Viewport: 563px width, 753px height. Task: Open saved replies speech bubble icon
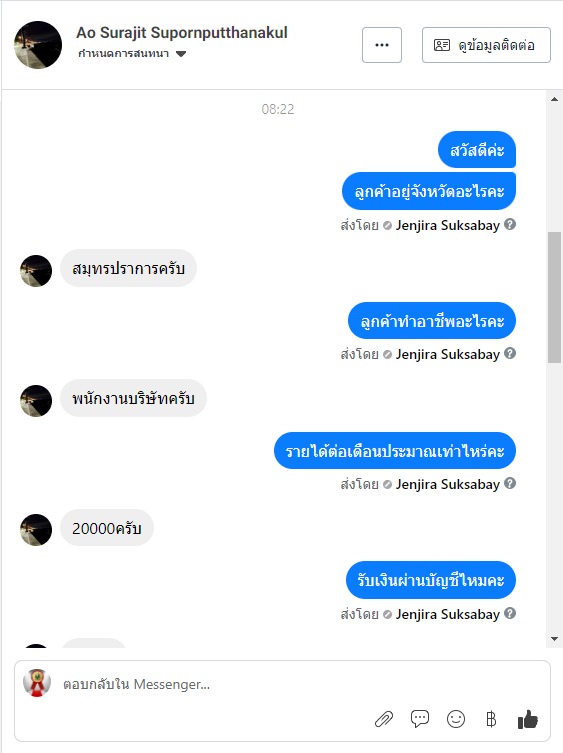(420, 718)
